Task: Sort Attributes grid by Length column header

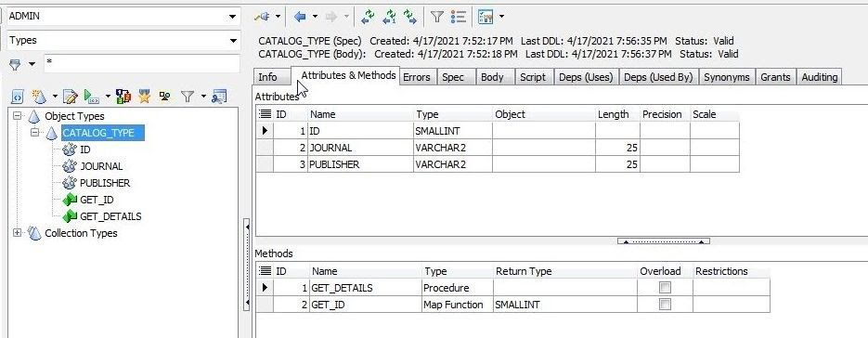Action: point(617,115)
